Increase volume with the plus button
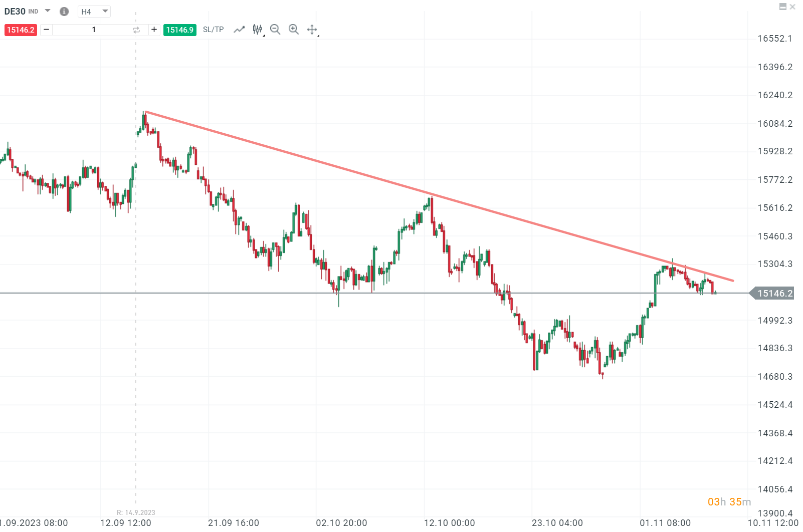 click(154, 30)
